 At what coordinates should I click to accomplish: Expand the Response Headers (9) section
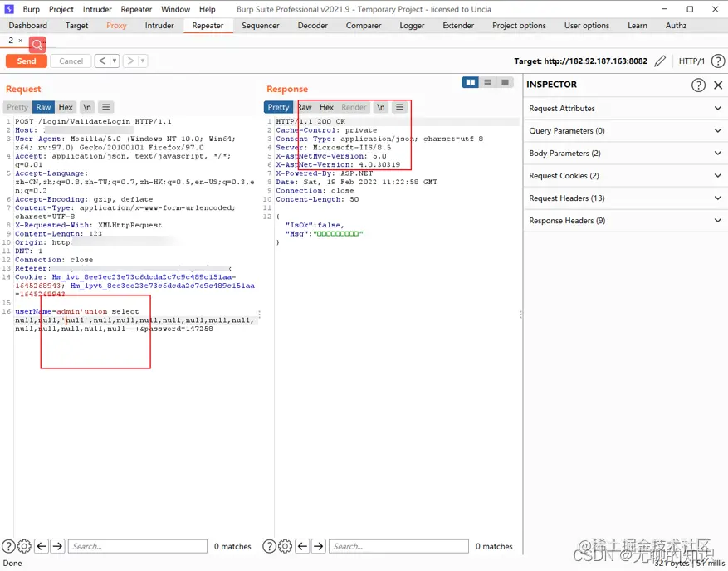point(625,221)
